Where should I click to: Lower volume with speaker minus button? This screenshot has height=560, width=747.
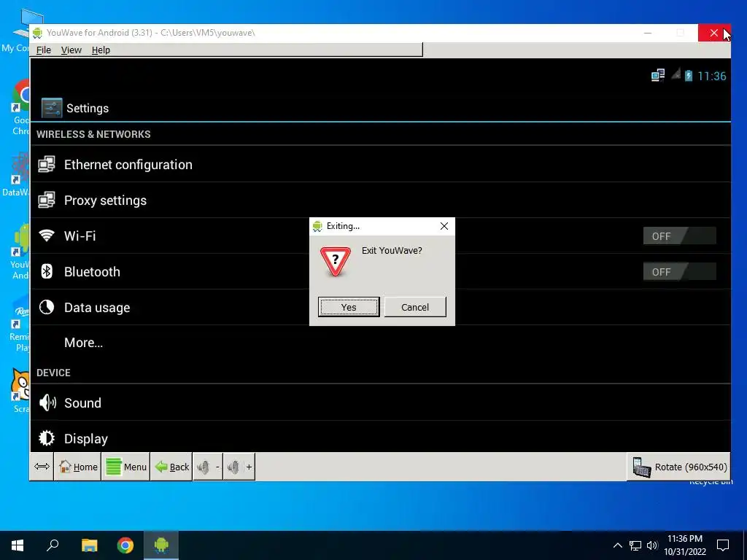click(x=208, y=467)
